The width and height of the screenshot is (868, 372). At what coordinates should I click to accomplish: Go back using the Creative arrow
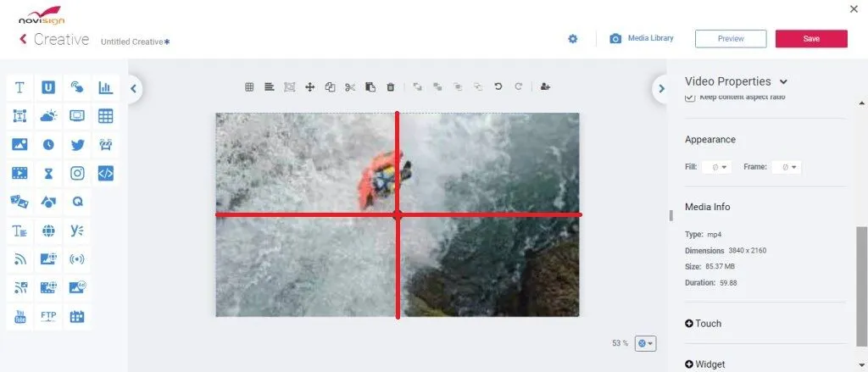[23, 39]
